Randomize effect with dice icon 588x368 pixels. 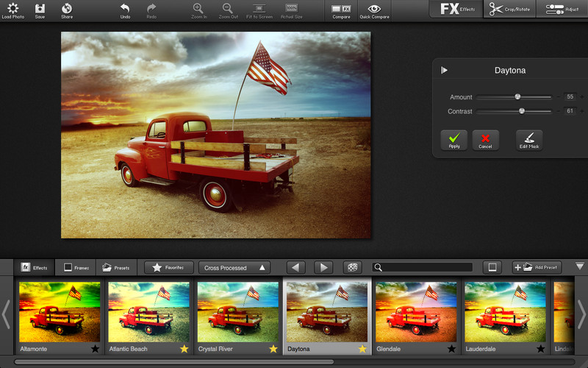(x=353, y=267)
